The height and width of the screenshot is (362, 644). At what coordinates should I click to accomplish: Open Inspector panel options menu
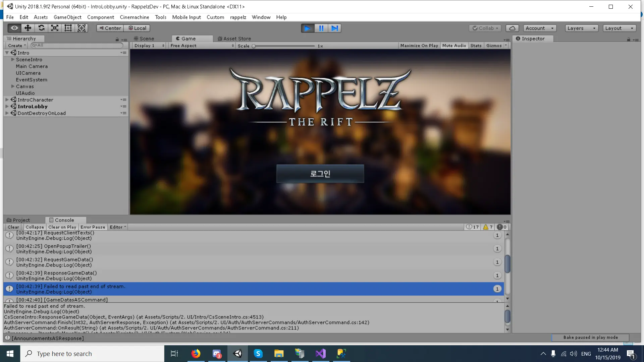click(636, 40)
